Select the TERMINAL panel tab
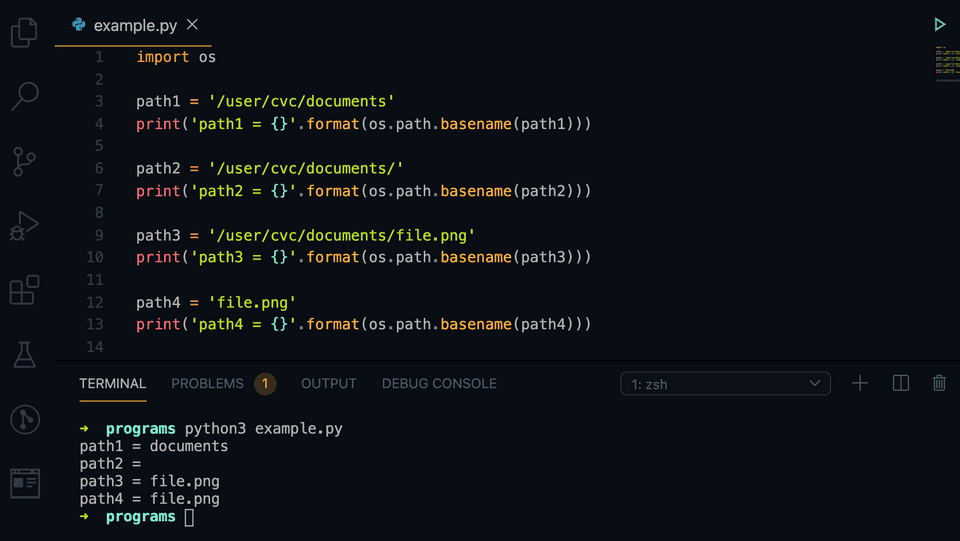The width and height of the screenshot is (960, 541). coord(113,383)
